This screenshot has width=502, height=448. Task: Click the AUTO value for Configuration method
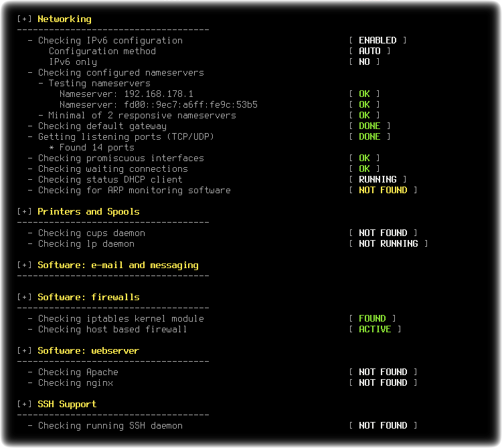[369, 51]
